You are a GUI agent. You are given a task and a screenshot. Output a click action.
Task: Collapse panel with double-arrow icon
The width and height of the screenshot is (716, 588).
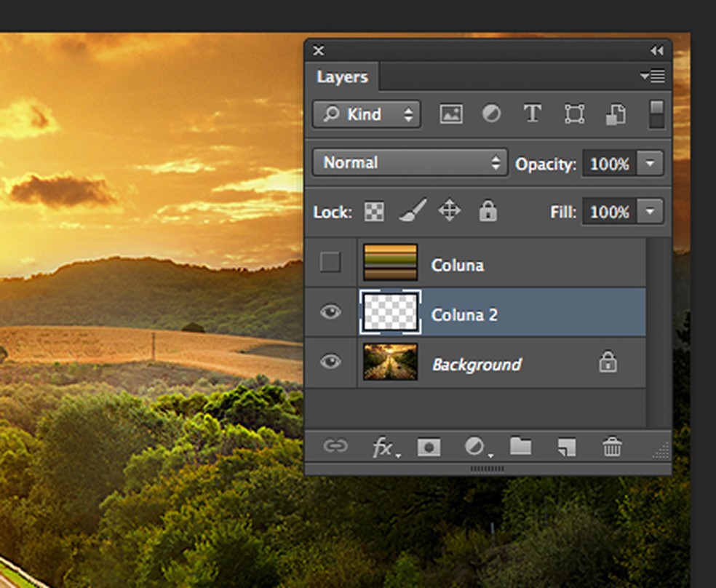[657, 51]
